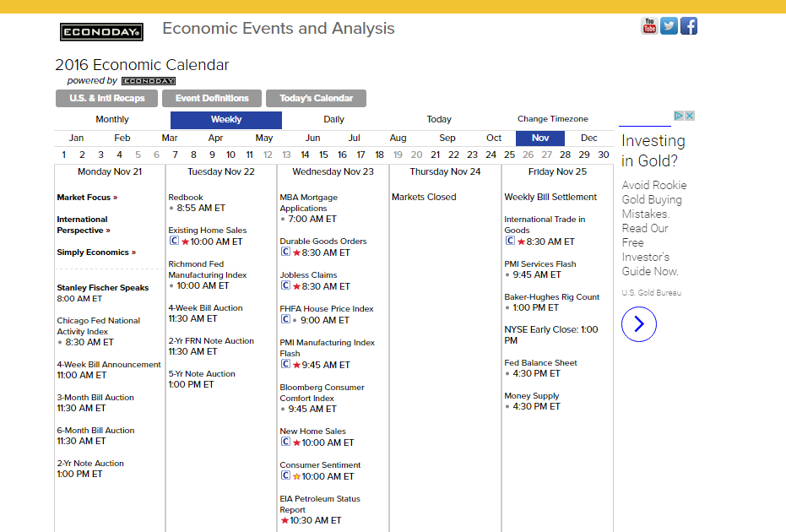Open the Facebook social icon

(x=689, y=25)
